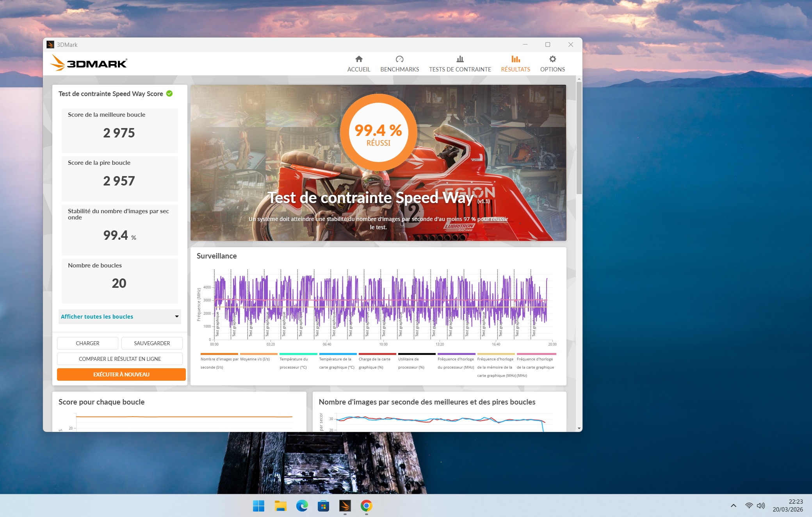Click the vertical scrollbar down arrow
Image resolution: width=812 pixels, height=517 pixels.
(x=579, y=428)
